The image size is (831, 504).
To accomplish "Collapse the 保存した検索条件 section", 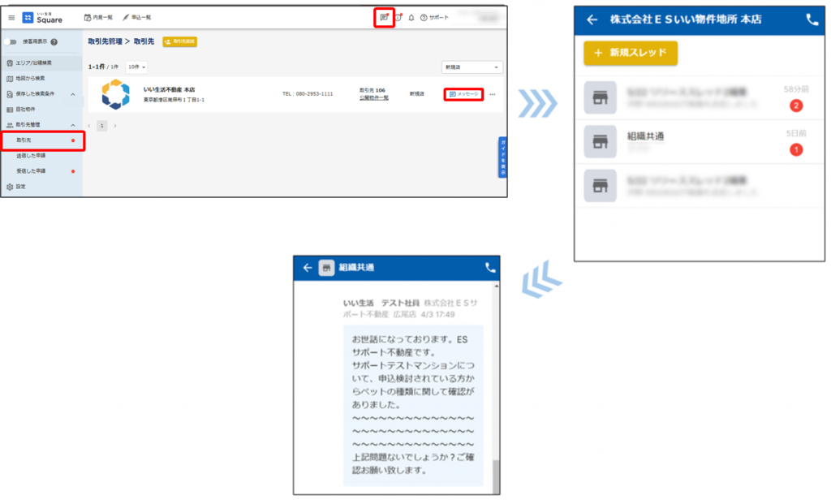I will click(x=72, y=94).
